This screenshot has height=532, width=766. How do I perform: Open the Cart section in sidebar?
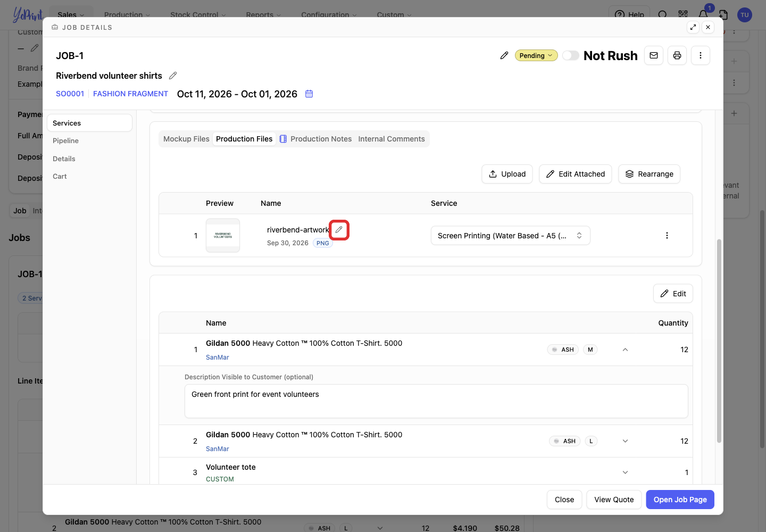pyautogui.click(x=89, y=176)
